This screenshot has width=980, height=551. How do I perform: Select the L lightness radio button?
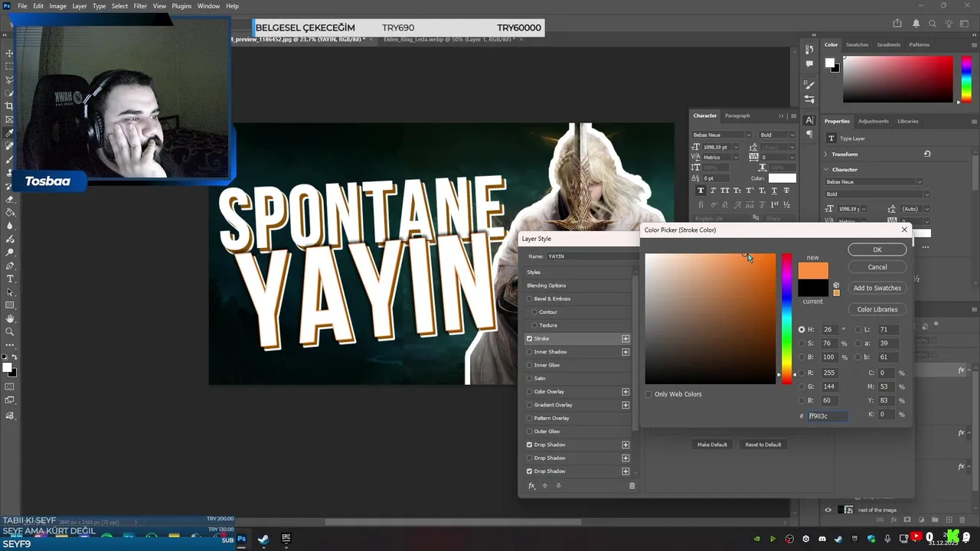tap(857, 330)
